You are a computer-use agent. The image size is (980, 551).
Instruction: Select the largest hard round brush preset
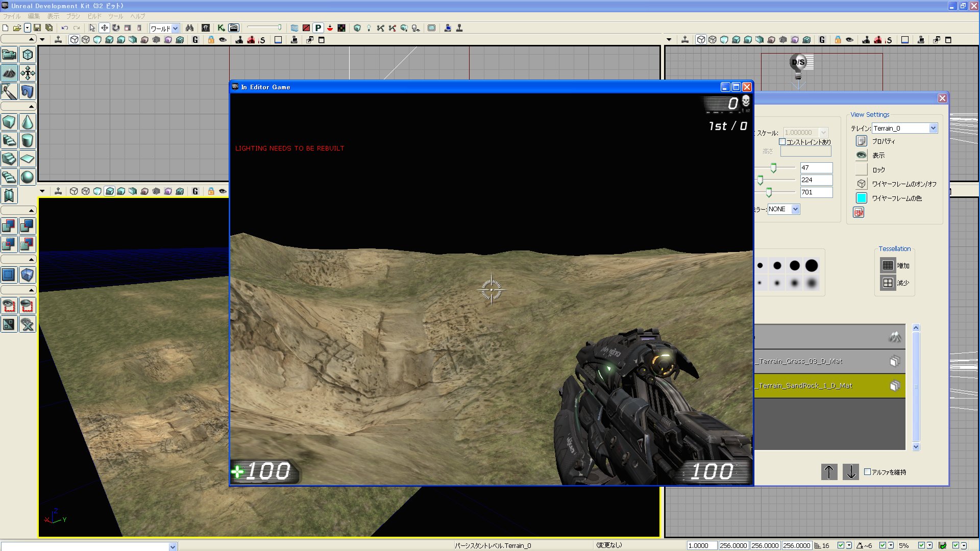coord(812,265)
